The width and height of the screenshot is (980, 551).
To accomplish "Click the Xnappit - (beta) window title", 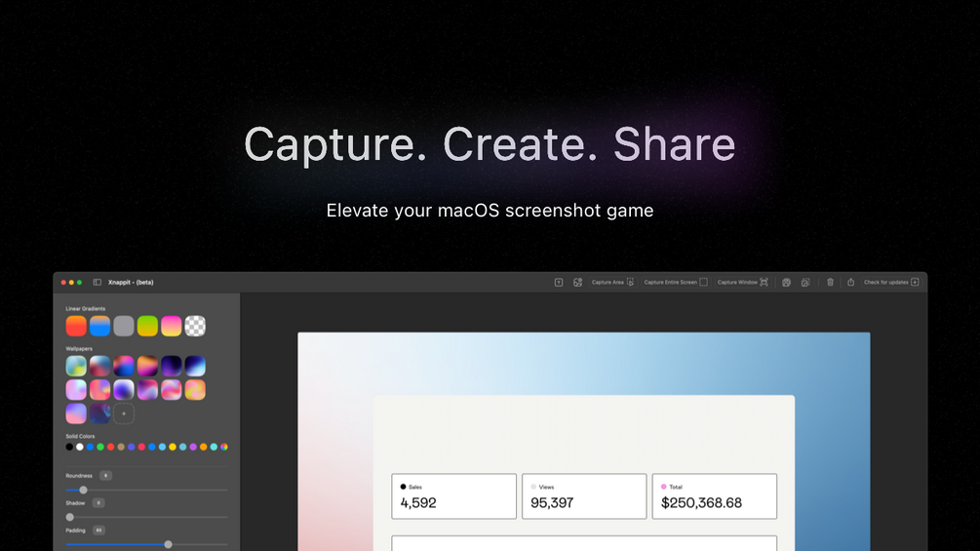I will (131, 283).
